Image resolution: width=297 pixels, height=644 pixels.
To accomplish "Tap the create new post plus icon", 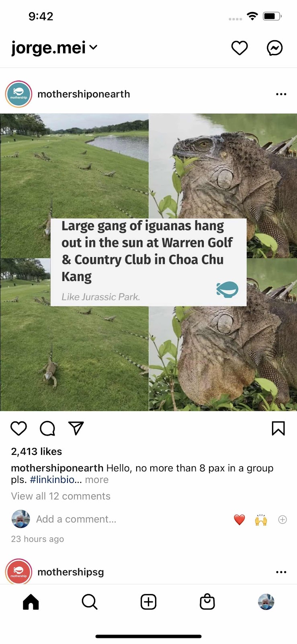I will click(x=148, y=602).
